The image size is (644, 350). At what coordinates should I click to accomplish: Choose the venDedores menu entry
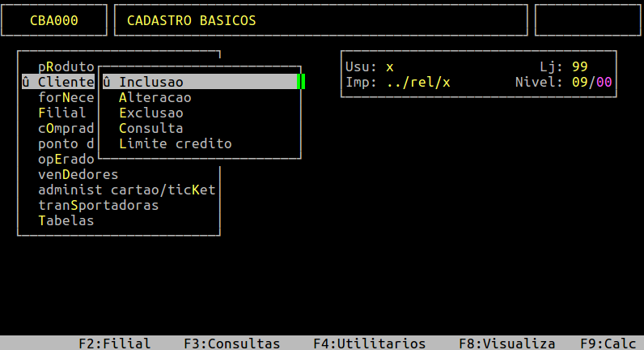point(78,174)
